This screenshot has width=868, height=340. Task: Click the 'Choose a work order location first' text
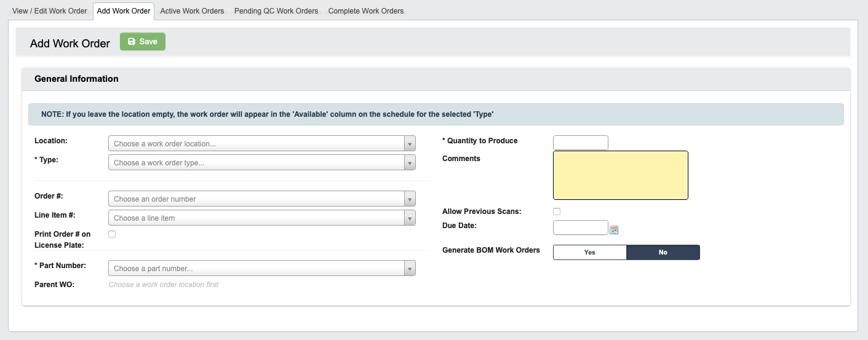[x=164, y=285]
